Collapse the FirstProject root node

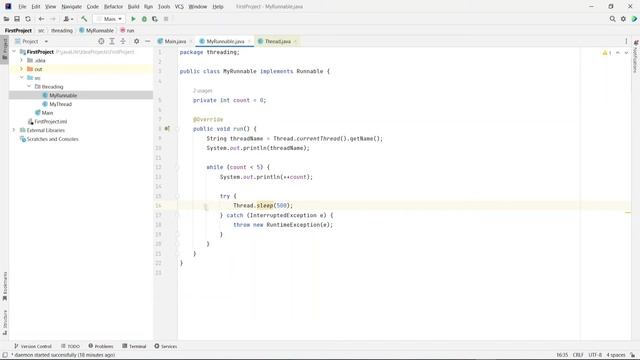pos(14,52)
